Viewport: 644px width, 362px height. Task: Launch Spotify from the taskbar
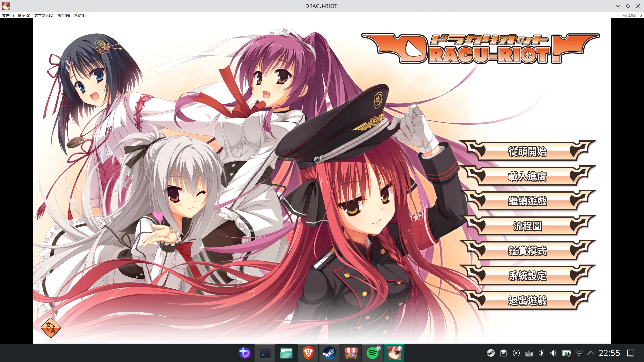pos(372,353)
